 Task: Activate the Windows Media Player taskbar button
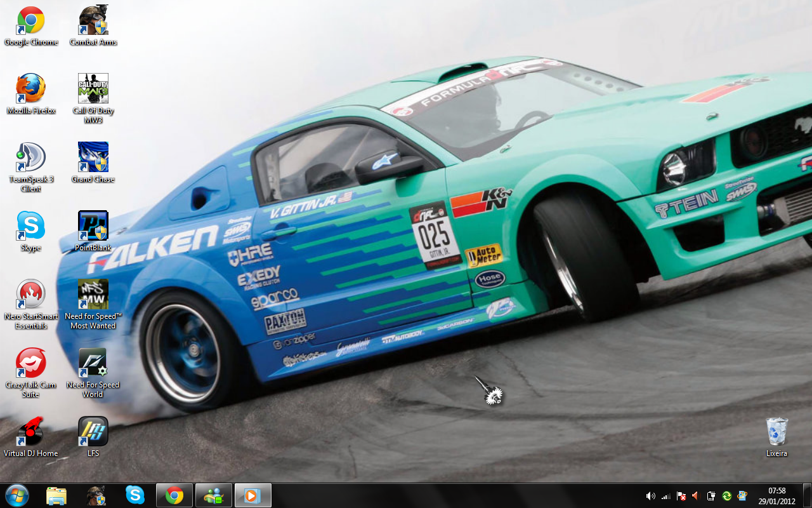point(253,495)
